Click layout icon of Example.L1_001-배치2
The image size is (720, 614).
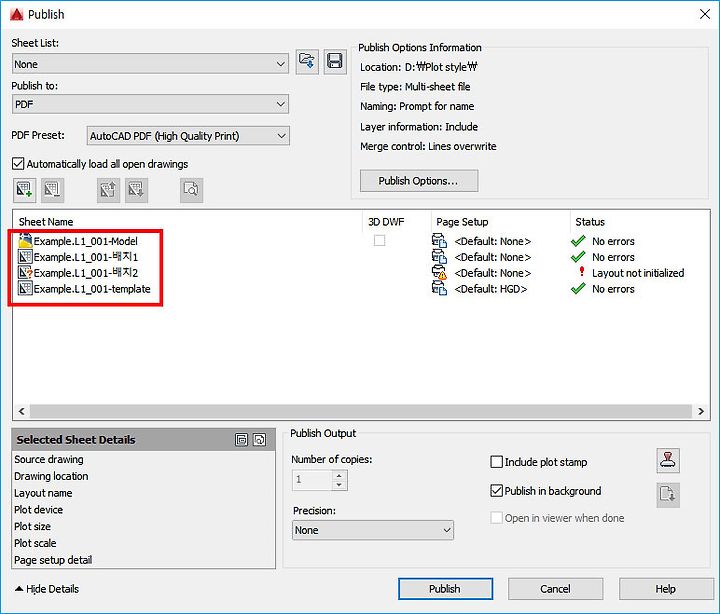25,272
